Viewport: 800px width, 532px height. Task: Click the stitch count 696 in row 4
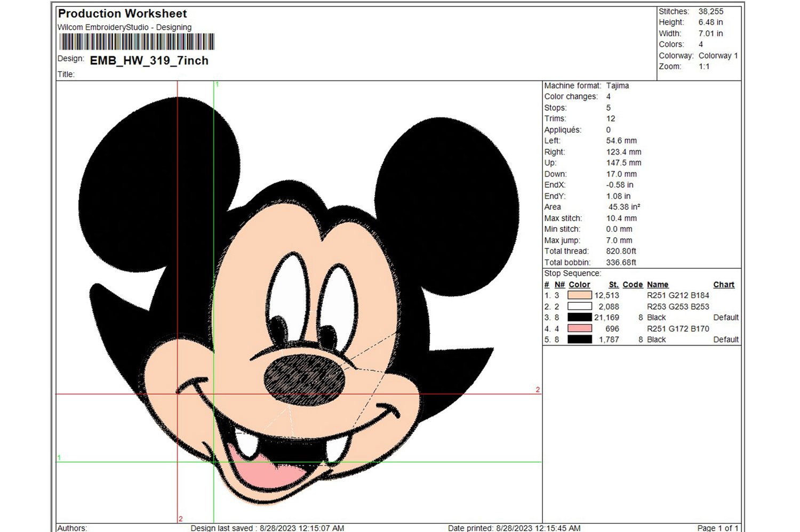tap(612, 329)
